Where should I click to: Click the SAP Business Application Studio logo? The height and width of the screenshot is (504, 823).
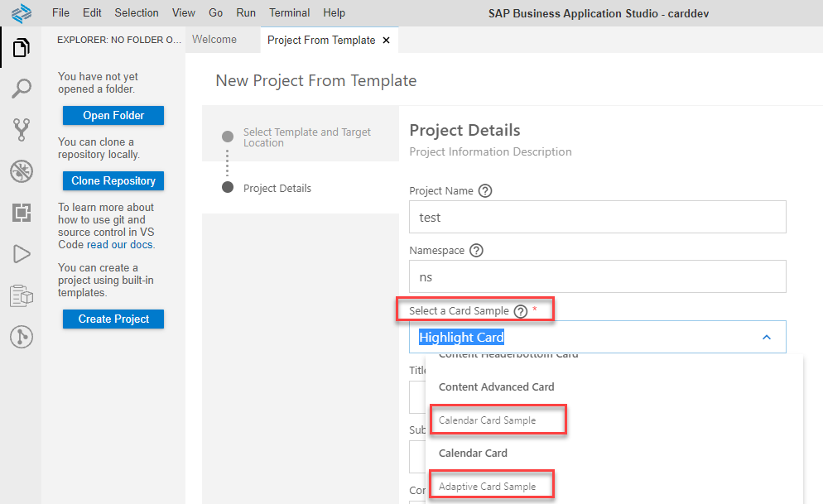(x=21, y=13)
